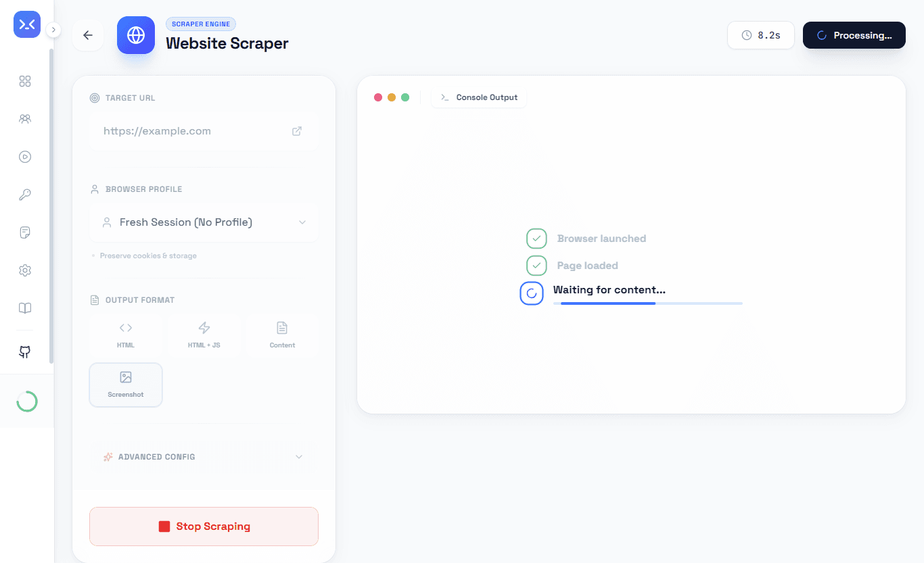
Task: Open the dashboard grid icon in sidebar
Action: click(25, 82)
